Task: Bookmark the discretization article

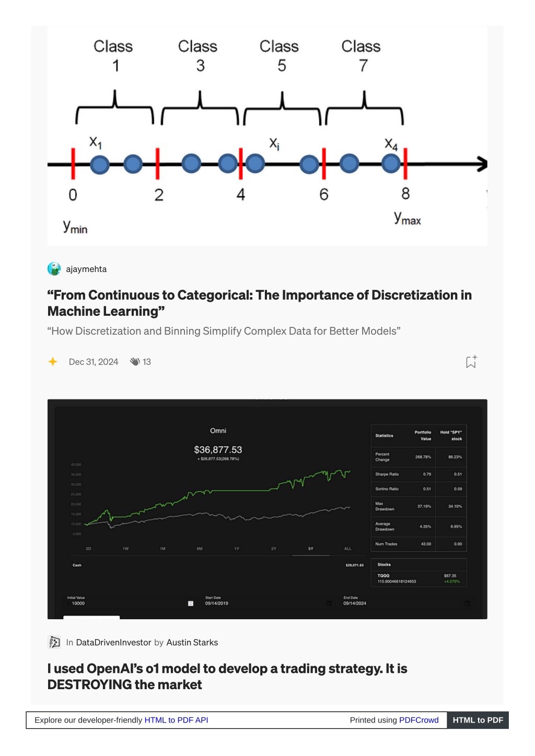Action: click(x=471, y=361)
